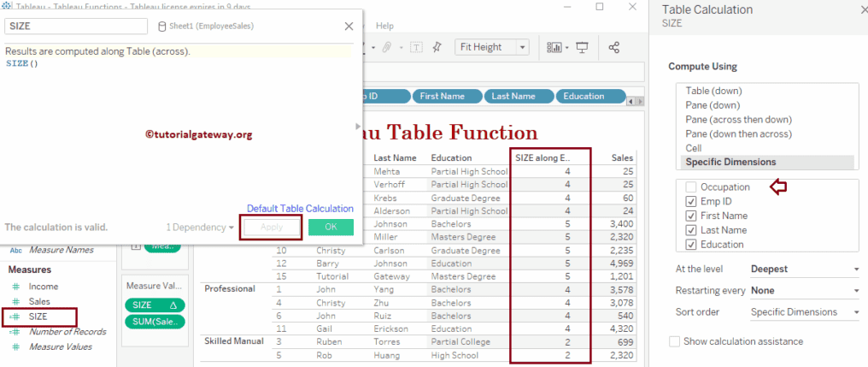This screenshot has height=367, width=868.
Task: Uncheck the Education dimension checkbox
Action: 691,245
